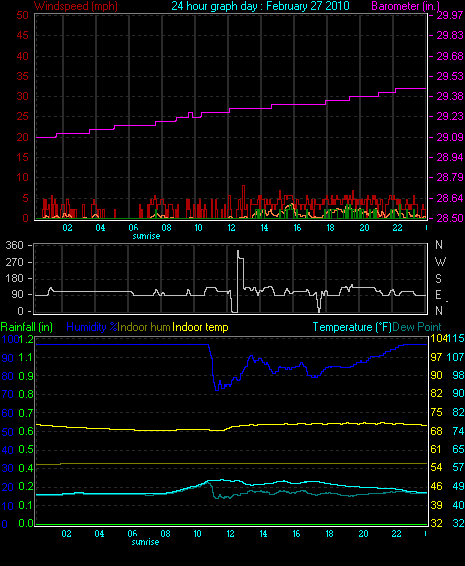Click the Barometer (in.) legend label
The width and height of the screenshot is (465, 566).
pos(405,6)
